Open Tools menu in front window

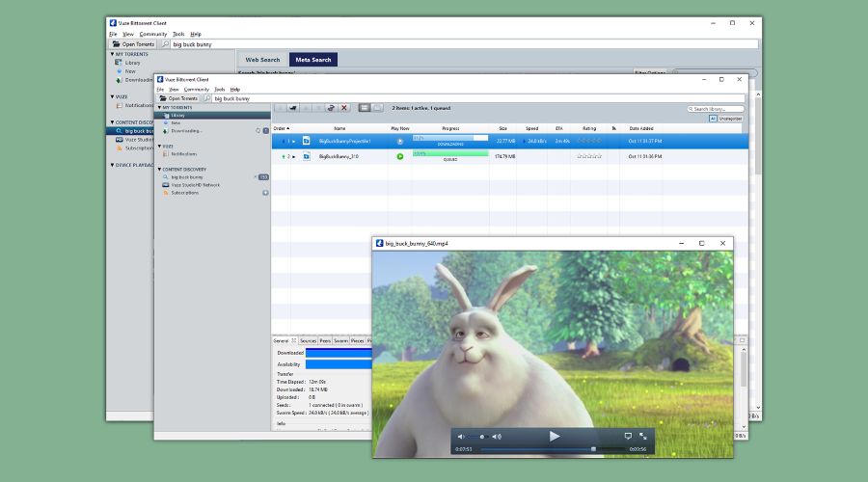click(220, 89)
